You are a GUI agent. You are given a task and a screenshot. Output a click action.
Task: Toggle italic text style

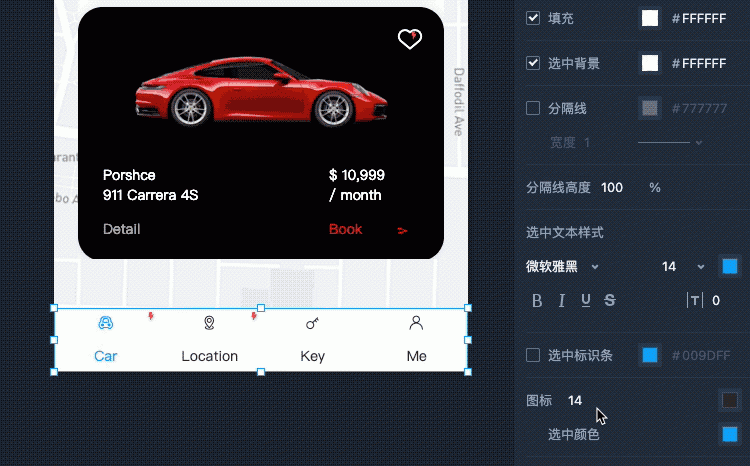(562, 300)
